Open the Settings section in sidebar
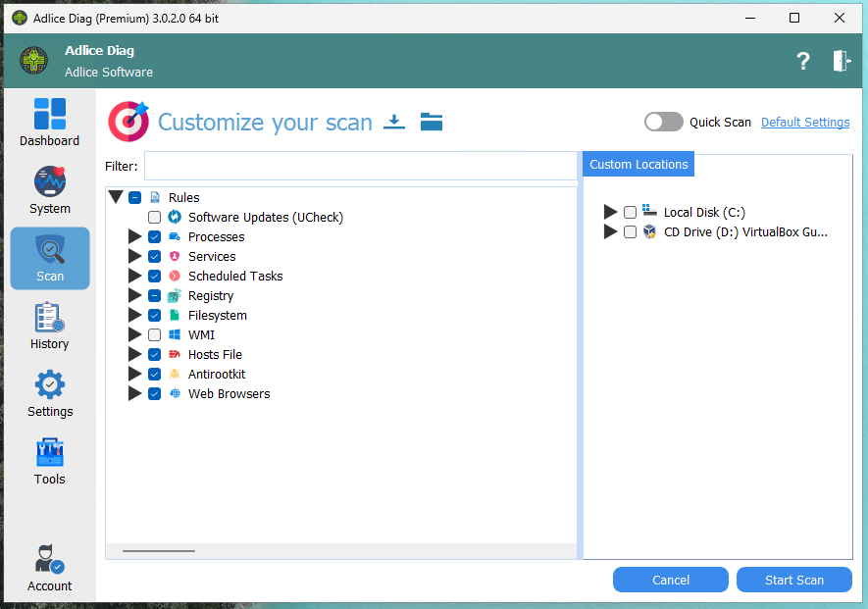The image size is (868, 609). [49, 393]
